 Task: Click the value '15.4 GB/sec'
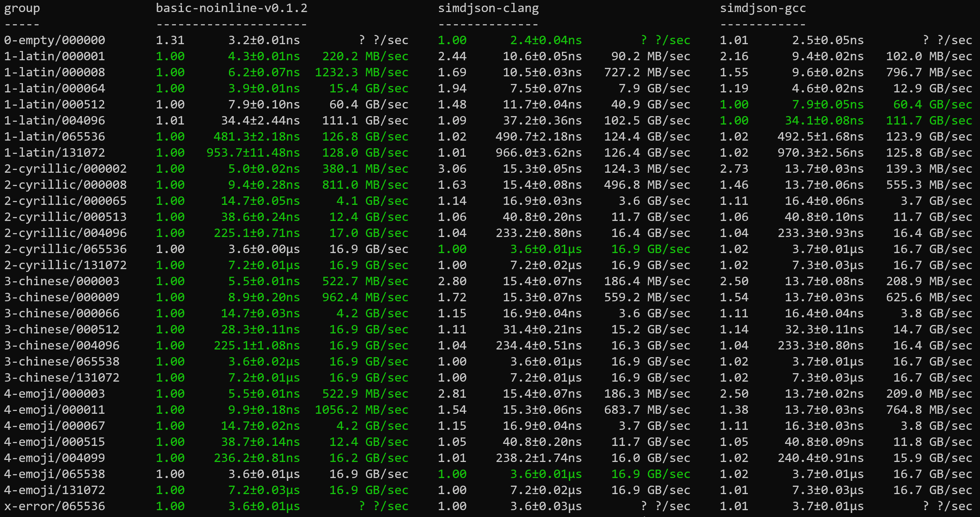tap(369, 88)
